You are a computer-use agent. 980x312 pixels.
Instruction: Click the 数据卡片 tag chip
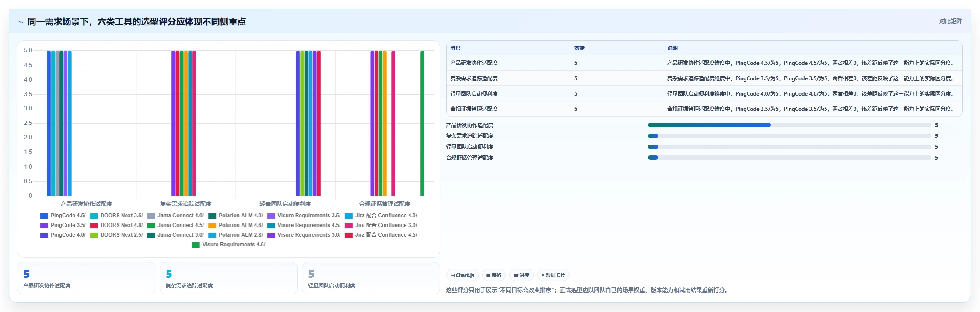553,275
